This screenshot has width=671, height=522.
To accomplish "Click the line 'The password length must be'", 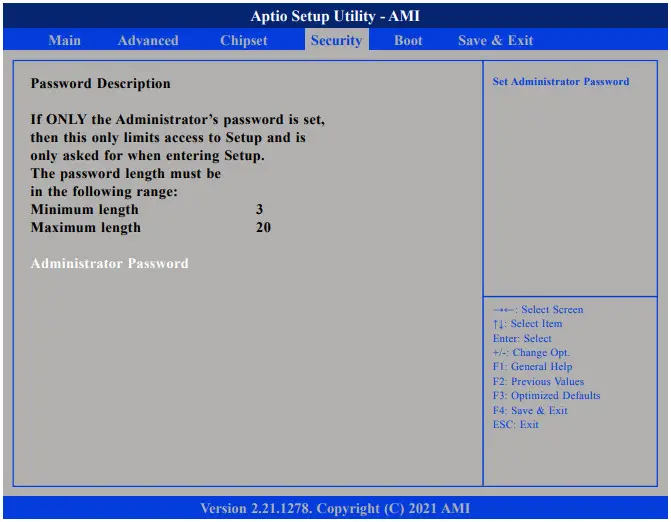I will pyautogui.click(x=126, y=173).
